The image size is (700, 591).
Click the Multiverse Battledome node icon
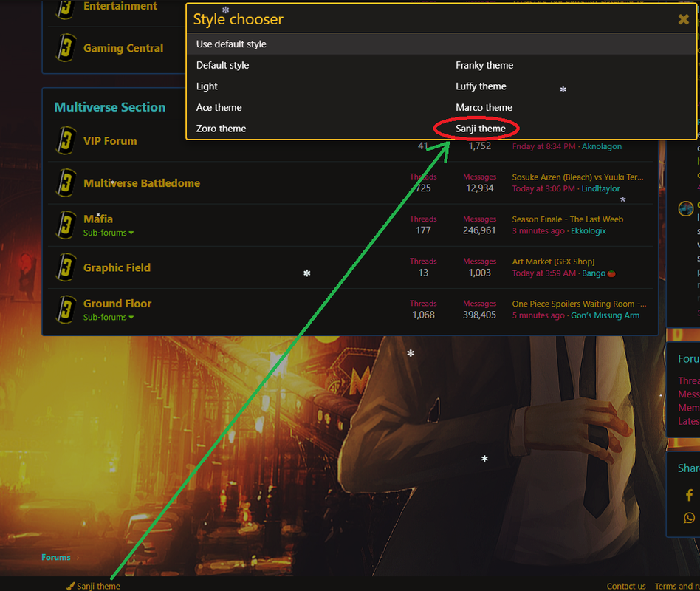pos(66,182)
